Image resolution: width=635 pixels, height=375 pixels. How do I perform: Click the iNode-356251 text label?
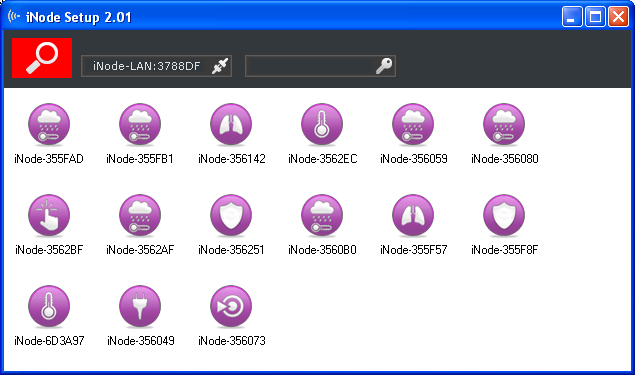pyautogui.click(x=231, y=250)
